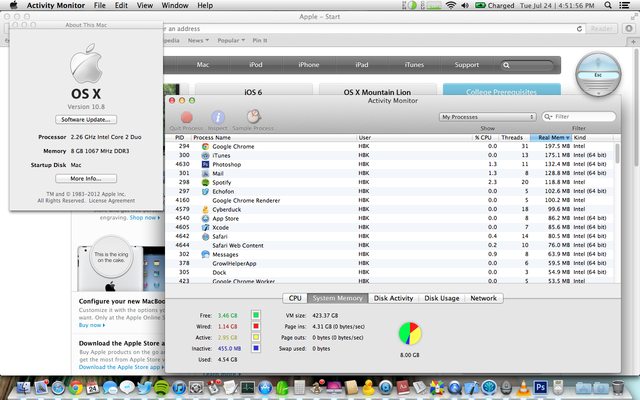The width and height of the screenshot is (640, 400).
Task: Switch to the Disk Activity tab
Action: 393,298
